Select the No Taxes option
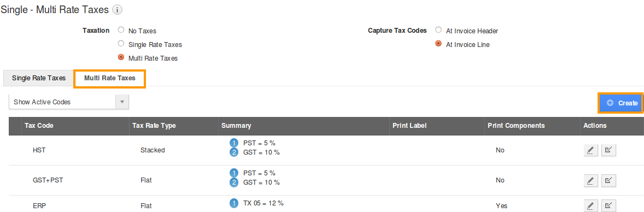Screen dimensions: 644x212 [x=121, y=30]
